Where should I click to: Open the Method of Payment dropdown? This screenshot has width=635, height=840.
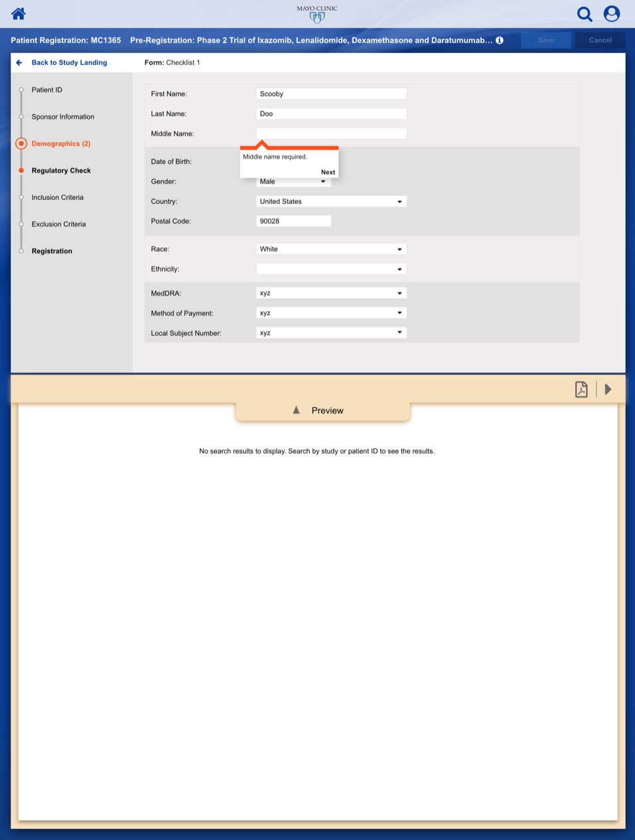331,313
